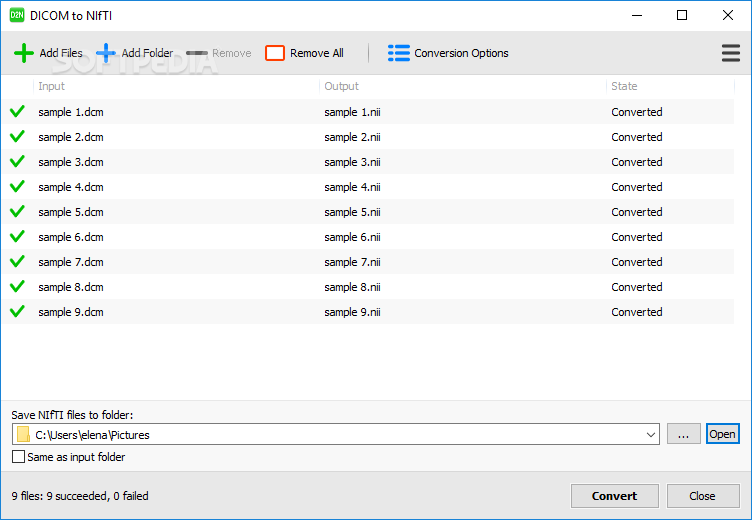The image size is (752, 520).
Task: Select the sample 7.dcm input entry
Action: (71, 262)
